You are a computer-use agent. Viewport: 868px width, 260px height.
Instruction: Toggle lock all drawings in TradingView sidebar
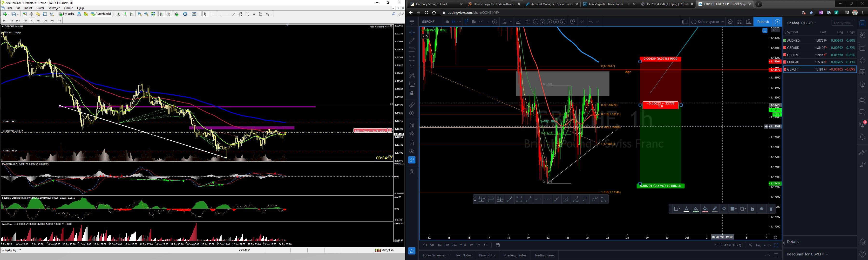point(412,143)
